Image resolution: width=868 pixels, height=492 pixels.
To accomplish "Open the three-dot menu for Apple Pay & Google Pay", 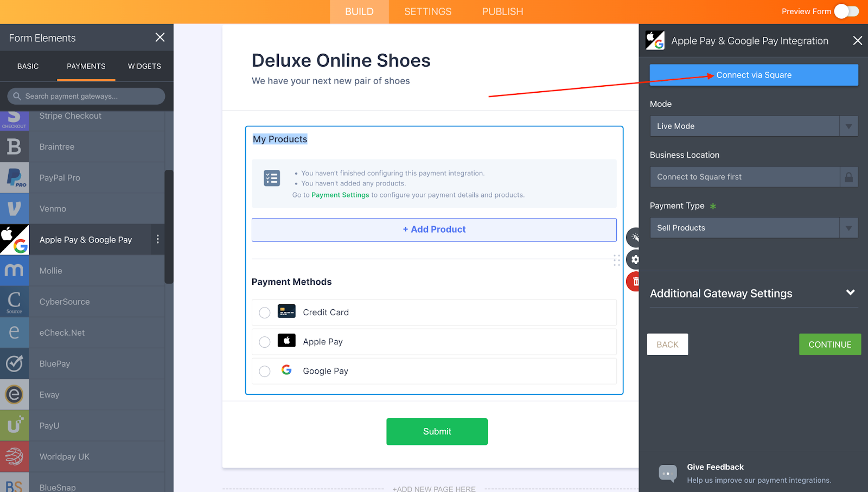I will click(x=158, y=239).
